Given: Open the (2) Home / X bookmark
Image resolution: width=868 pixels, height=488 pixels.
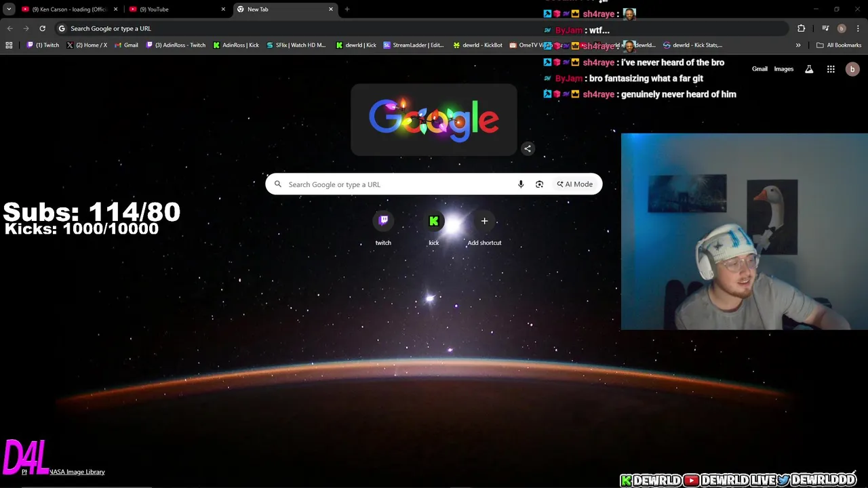Looking at the screenshot, I should tap(87, 45).
